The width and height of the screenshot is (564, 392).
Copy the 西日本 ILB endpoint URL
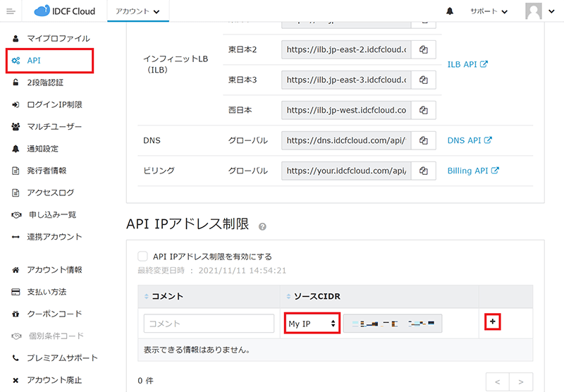pyautogui.click(x=424, y=110)
